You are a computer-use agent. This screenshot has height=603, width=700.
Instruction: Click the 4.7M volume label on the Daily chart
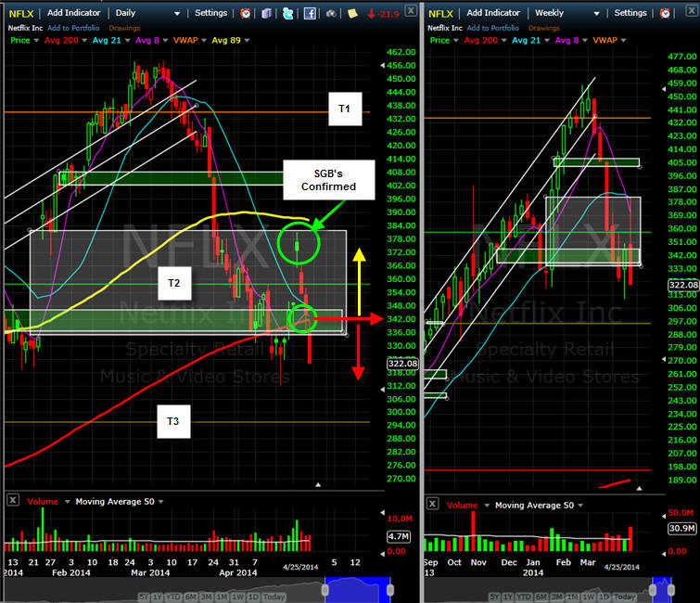point(399,536)
